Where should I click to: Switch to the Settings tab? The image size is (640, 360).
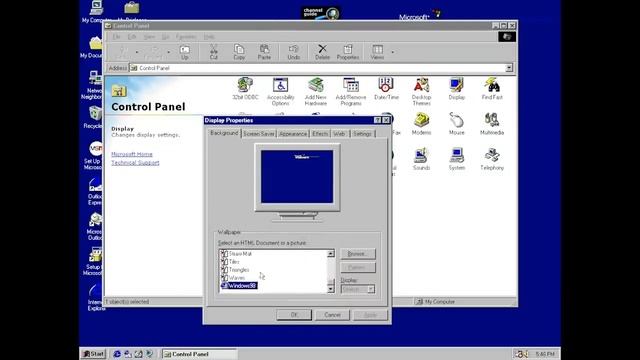pos(362,134)
